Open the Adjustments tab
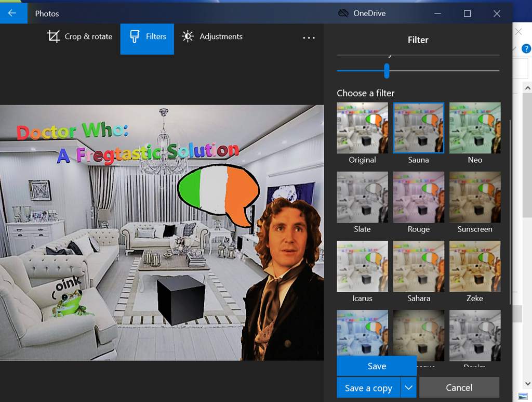This screenshot has width=532, height=402. pos(212,36)
